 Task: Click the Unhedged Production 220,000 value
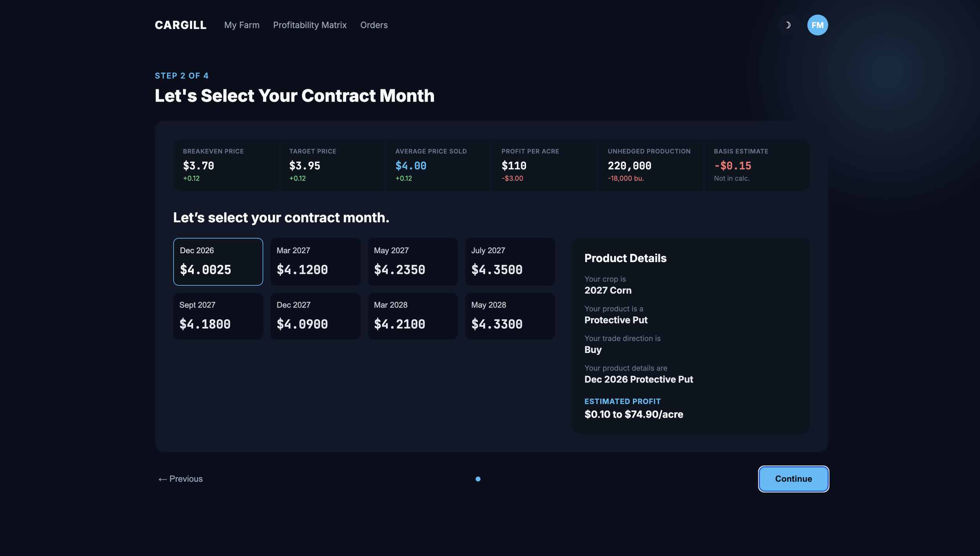coord(630,166)
